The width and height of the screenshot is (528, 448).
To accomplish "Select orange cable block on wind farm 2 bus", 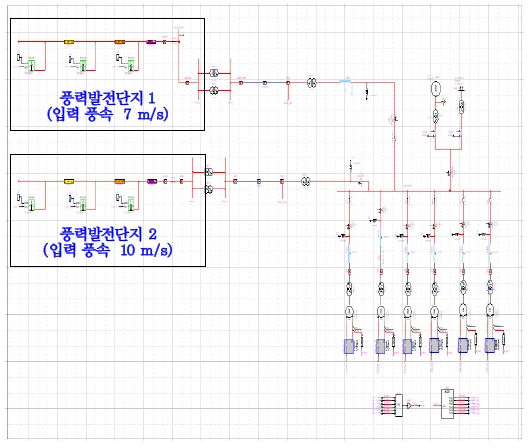I will click(120, 182).
